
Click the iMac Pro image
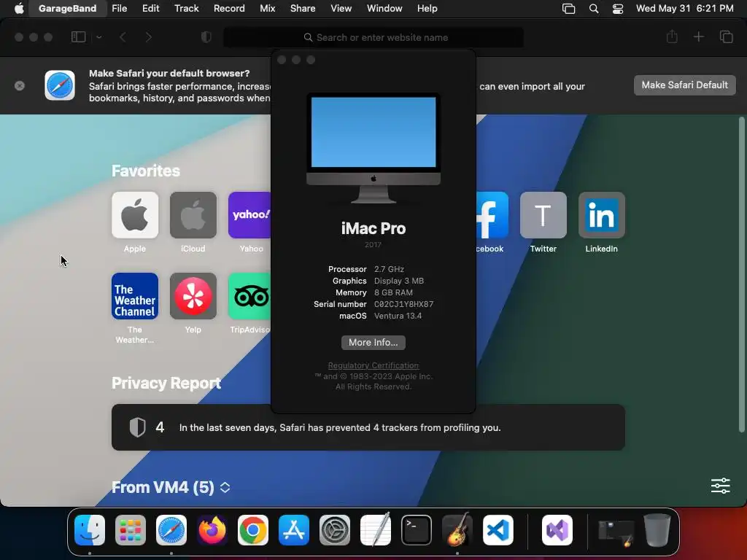click(373, 148)
